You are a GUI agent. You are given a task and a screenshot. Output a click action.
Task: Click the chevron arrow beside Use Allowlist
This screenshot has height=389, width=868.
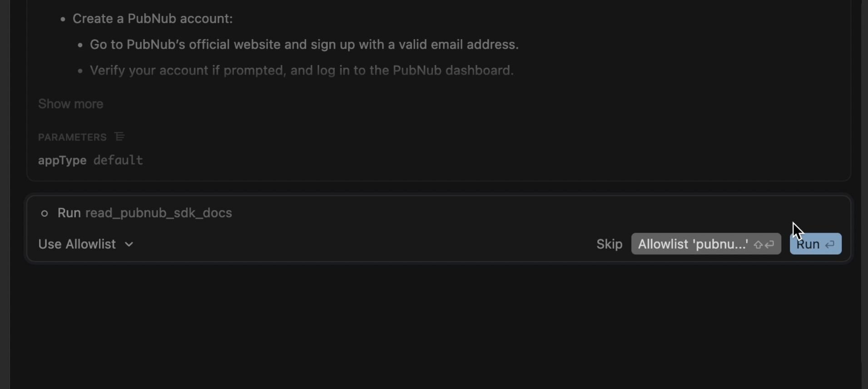click(x=129, y=244)
